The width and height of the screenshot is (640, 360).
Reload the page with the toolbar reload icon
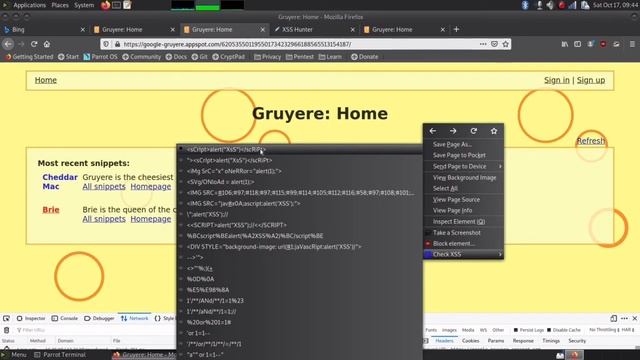tap(34, 44)
